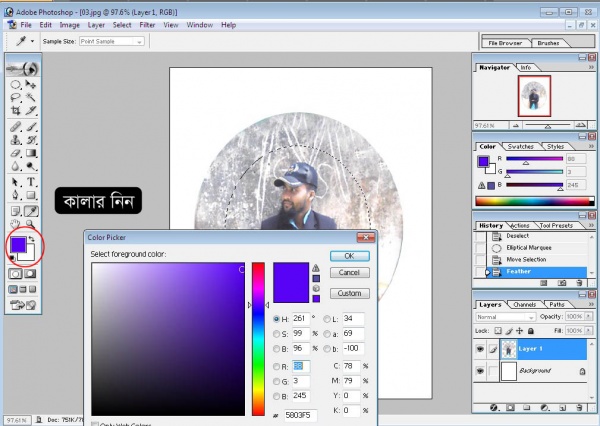Create new layer in Layers panel
Screen dimensions: 600x426
(562, 408)
